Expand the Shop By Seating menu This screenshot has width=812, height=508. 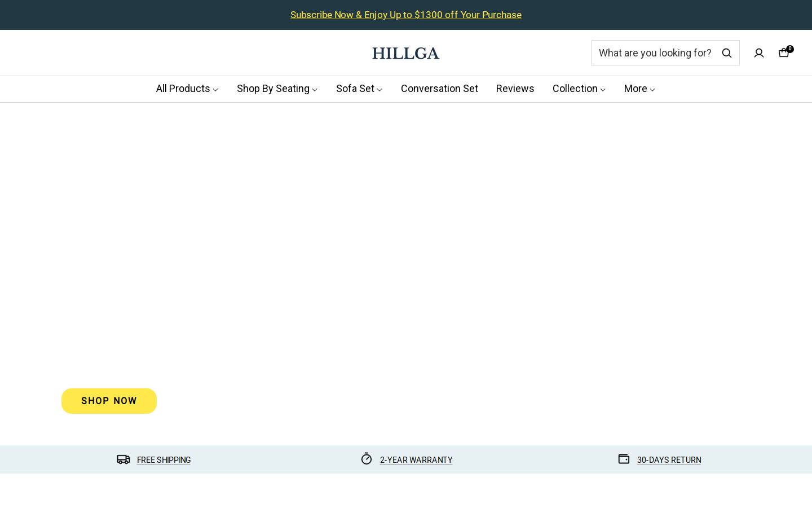pos(277,89)
